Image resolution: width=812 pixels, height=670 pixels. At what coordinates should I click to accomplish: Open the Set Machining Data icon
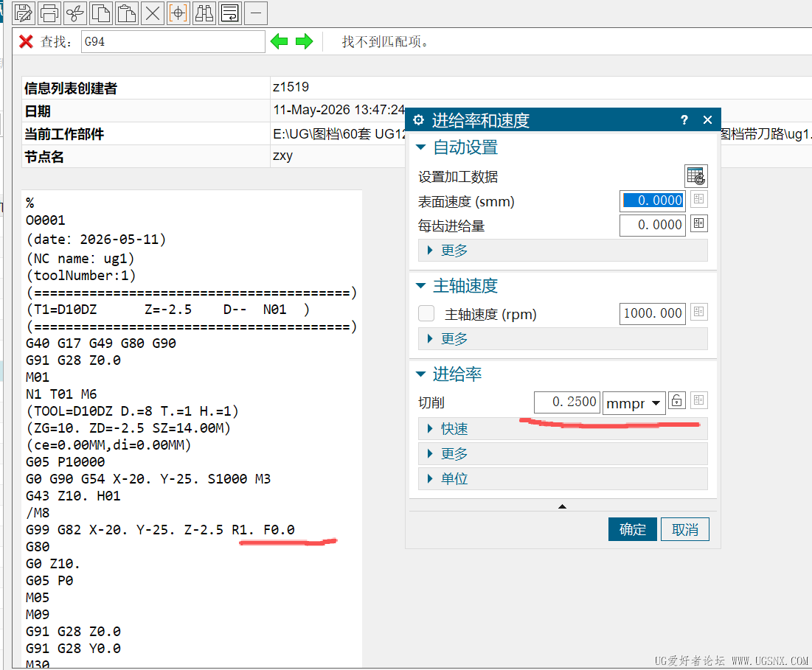(x=696, y=176)
